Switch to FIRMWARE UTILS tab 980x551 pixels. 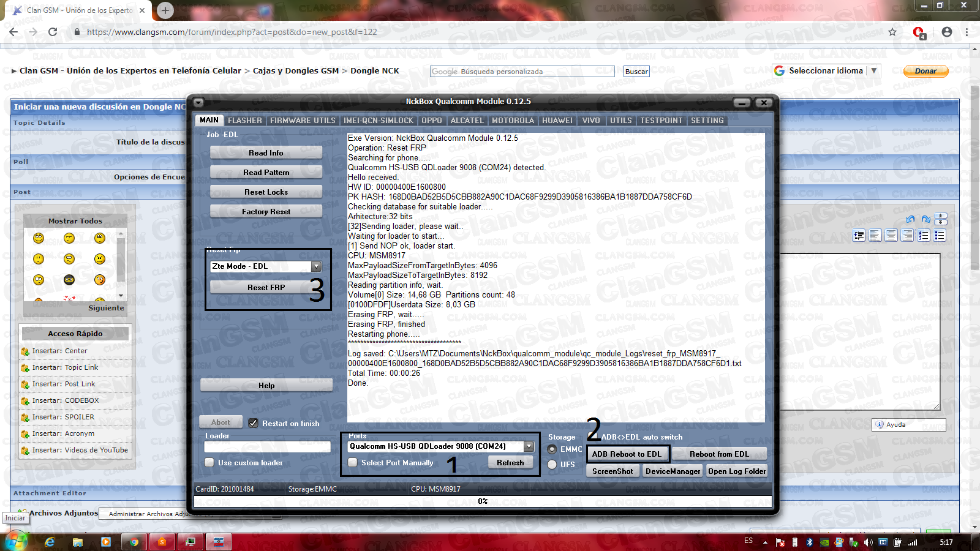pos(303,121)
